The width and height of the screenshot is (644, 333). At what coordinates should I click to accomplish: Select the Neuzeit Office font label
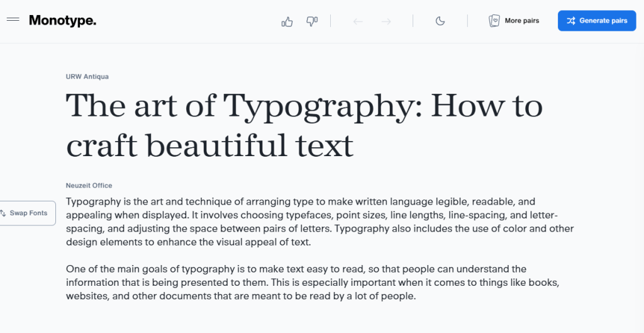point(89,186)
